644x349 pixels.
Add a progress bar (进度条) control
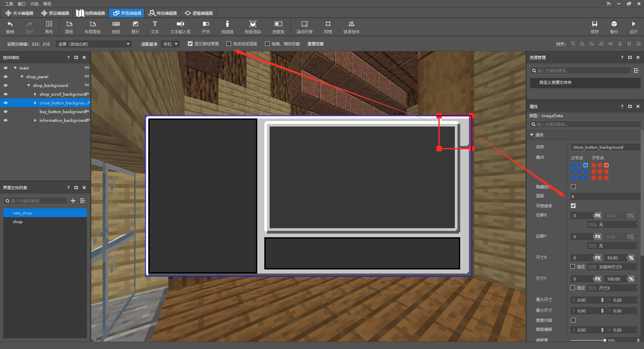click(x=278, y=27)
